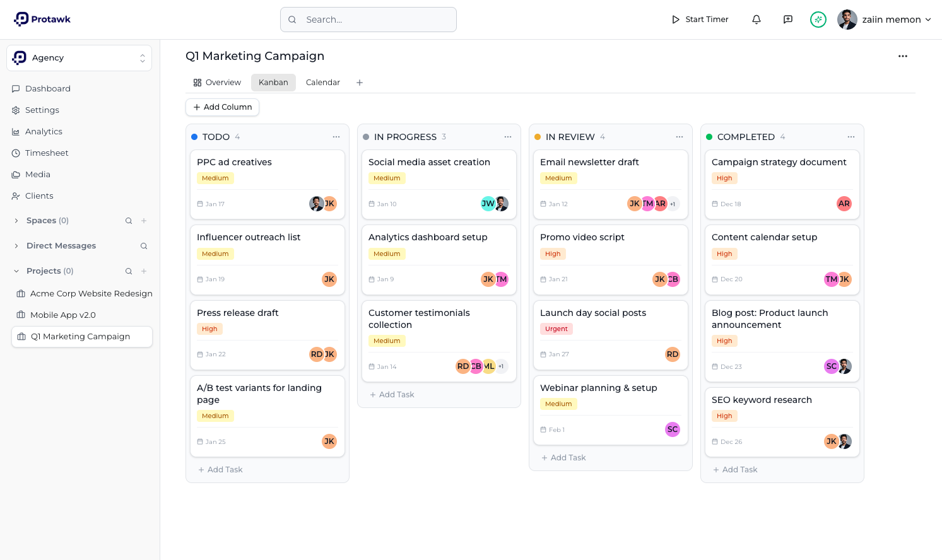Select the Timesheet clock icon
This screenshot has height=560, width=942.
[15, 153]
